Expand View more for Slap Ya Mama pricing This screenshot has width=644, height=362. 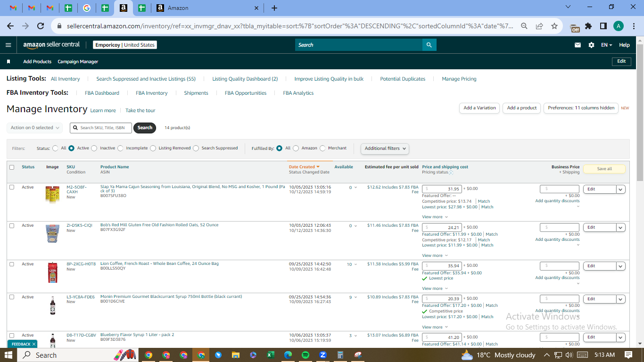434,217
